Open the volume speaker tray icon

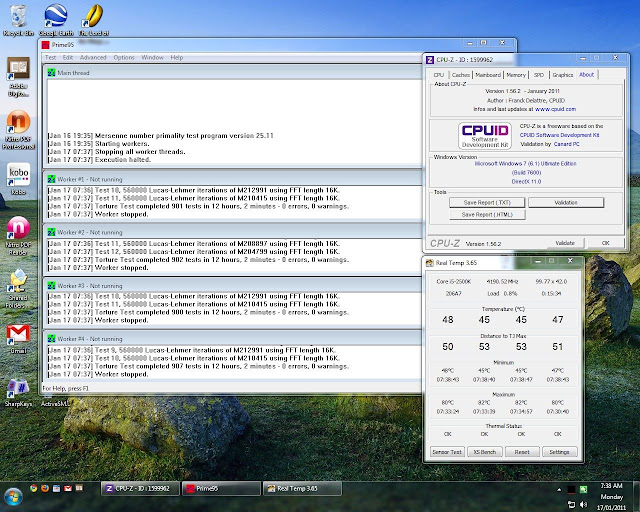click(584, 505)
